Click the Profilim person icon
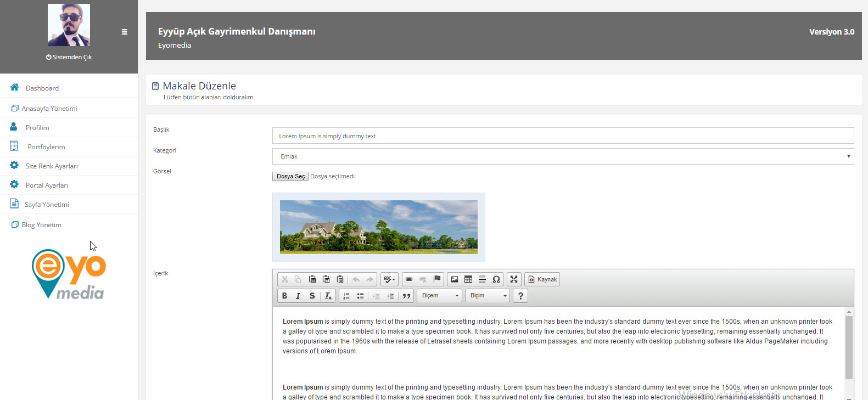 14,127
